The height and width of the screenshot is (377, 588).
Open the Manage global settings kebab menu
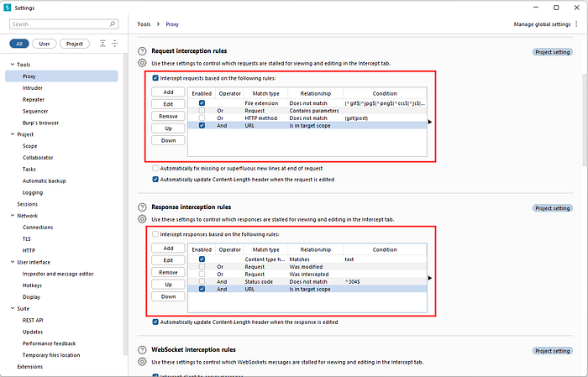coord(576,24)
